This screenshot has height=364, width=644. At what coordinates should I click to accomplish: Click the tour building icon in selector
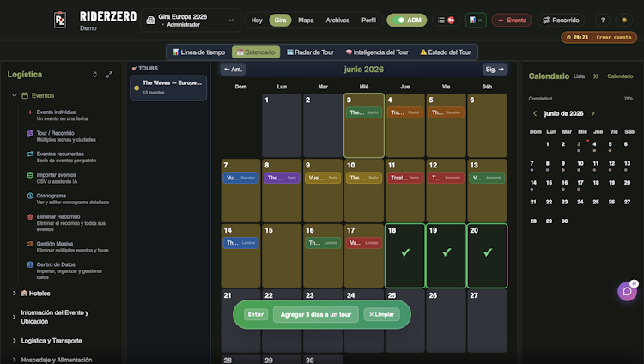(151, 20)
